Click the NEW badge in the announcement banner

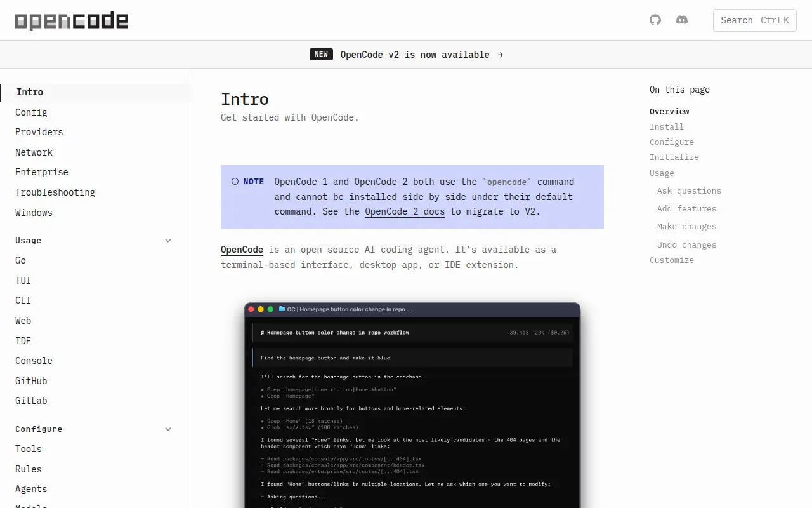click(321, 55)
